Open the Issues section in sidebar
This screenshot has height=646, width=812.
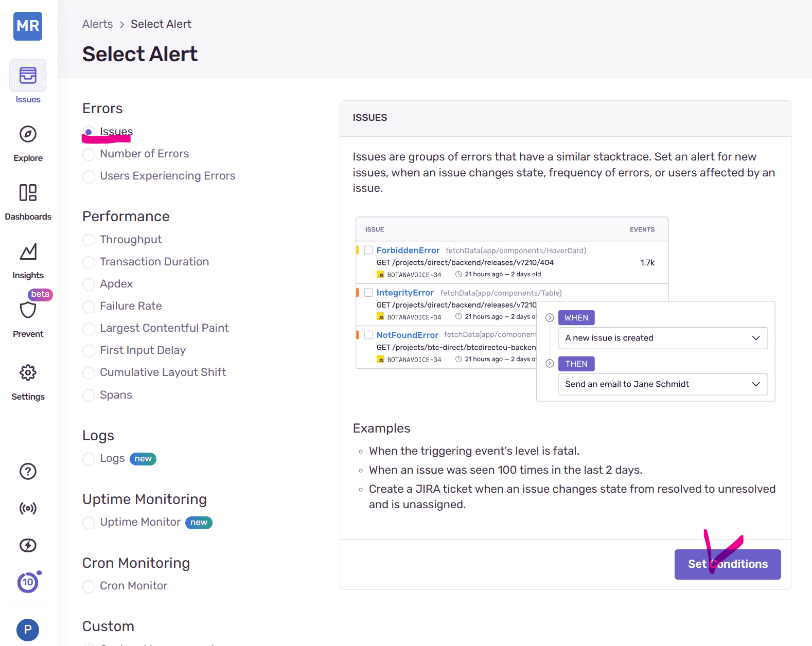28,76
